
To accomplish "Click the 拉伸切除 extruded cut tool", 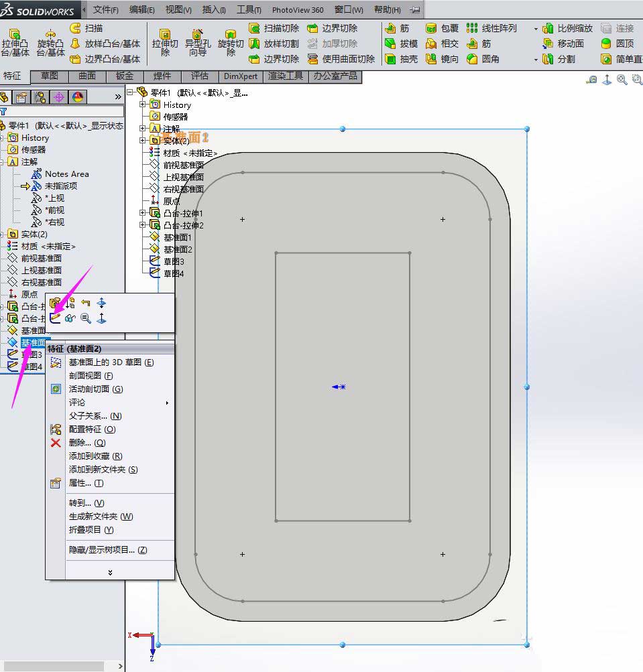I will click(x=165, y=43).
